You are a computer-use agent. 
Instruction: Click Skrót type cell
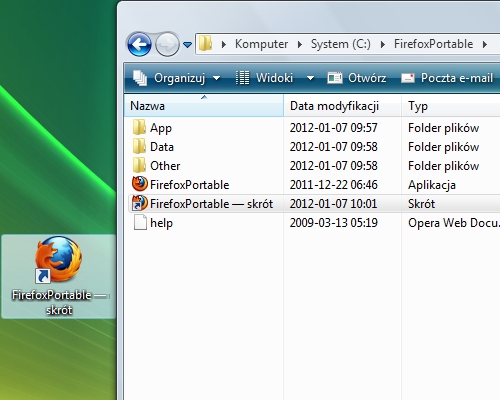pos(421,204)
